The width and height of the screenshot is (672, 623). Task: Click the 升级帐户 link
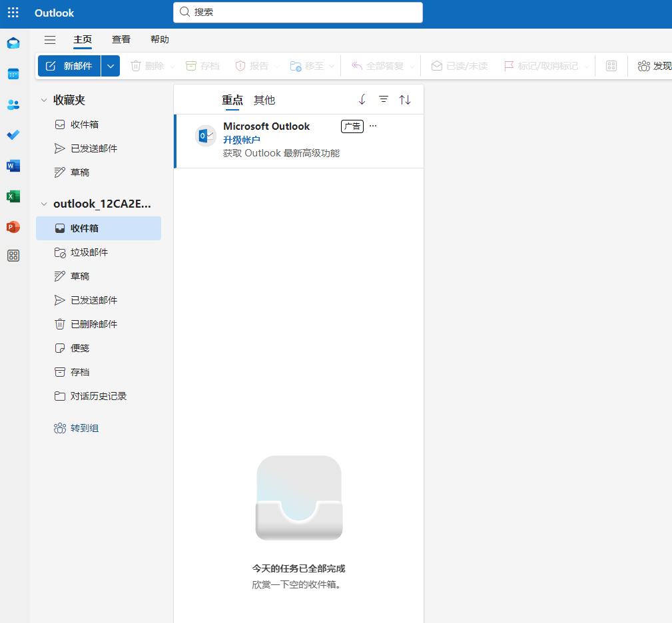click(x=241, y=140)
